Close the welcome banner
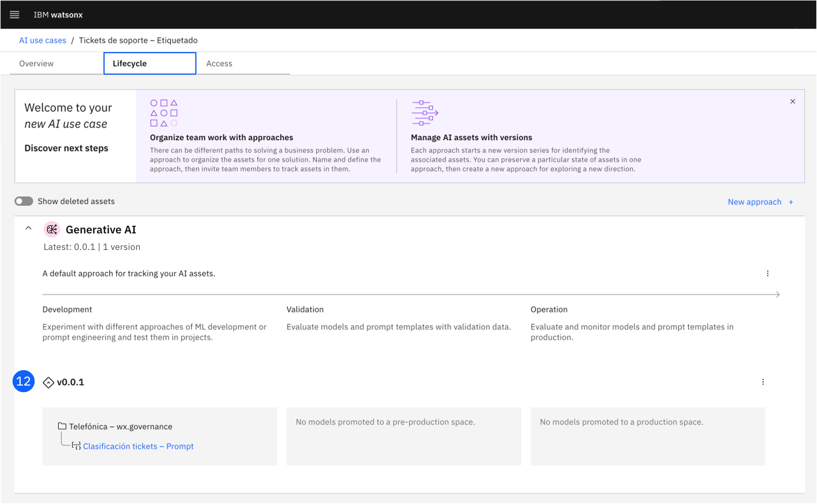 click(x=793, y=101)
